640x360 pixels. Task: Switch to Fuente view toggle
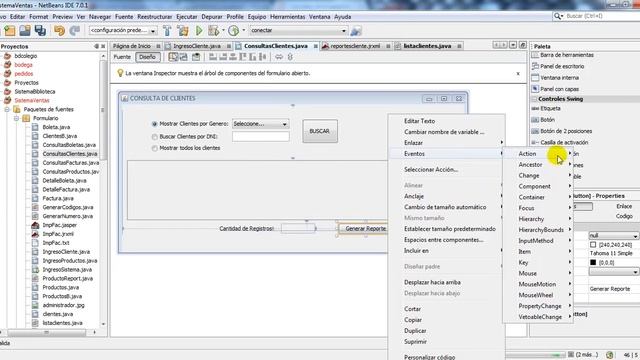tap(122, 57)
